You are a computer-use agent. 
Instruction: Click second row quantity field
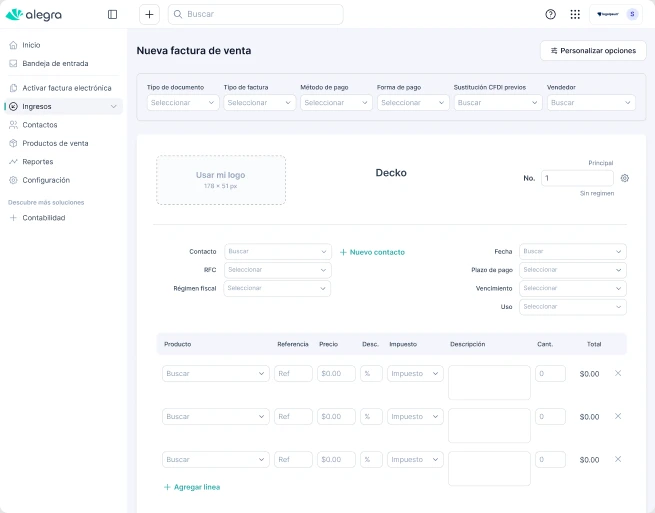click(x=551, y=416)
